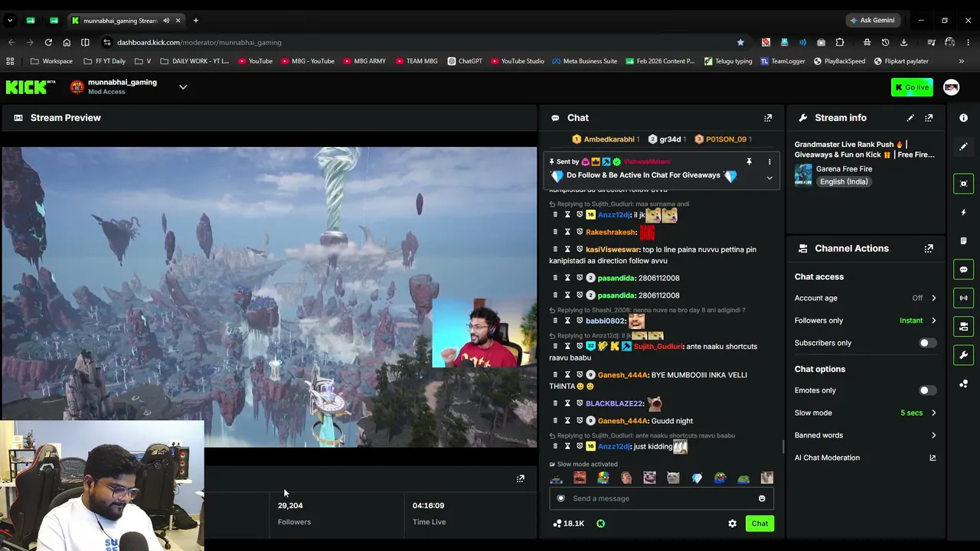Screen dimensions: 980x551
Task: Ban user BLACKBLAZE22 via shield icon
Action: [580, 403]
